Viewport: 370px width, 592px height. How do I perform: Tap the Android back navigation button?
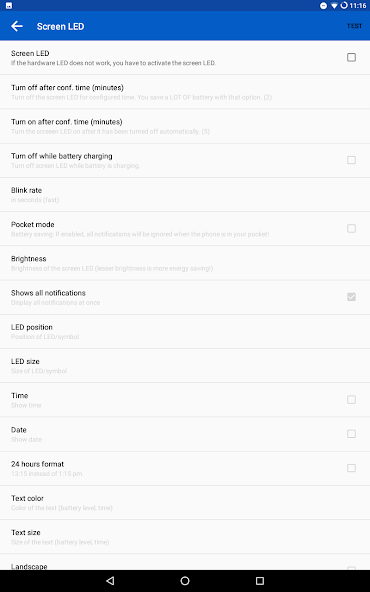pos(110,581)
